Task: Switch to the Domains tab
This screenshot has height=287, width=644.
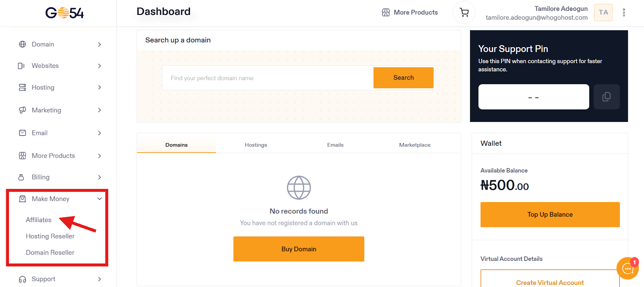Action: pyautogui.click(x=176, y=145)
